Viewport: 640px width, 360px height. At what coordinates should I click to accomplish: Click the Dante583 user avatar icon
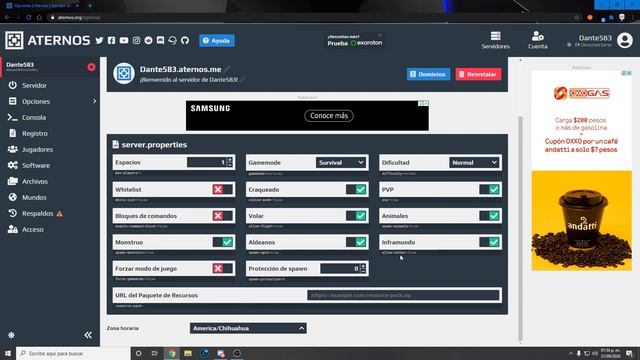(x=624, y=40)
